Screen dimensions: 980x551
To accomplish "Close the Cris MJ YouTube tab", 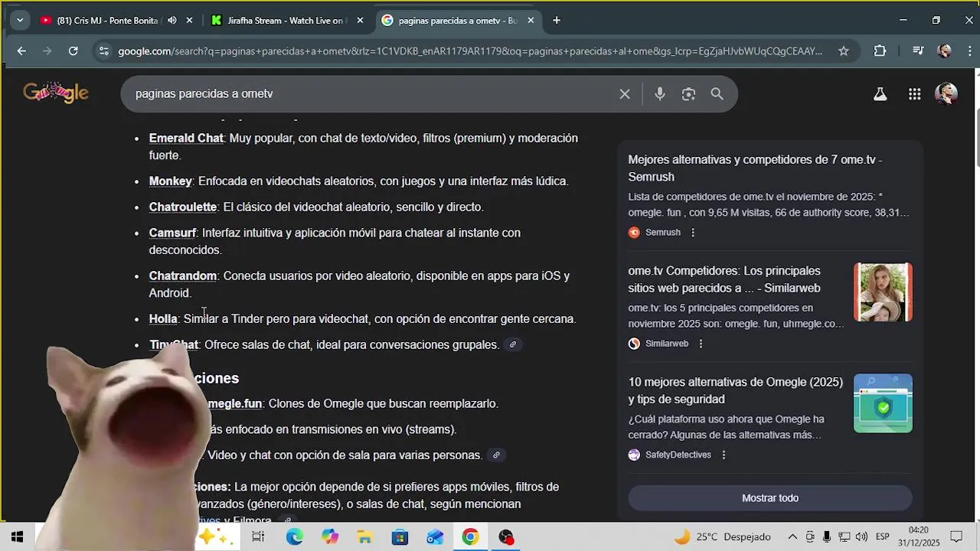I will pos(190,21).
